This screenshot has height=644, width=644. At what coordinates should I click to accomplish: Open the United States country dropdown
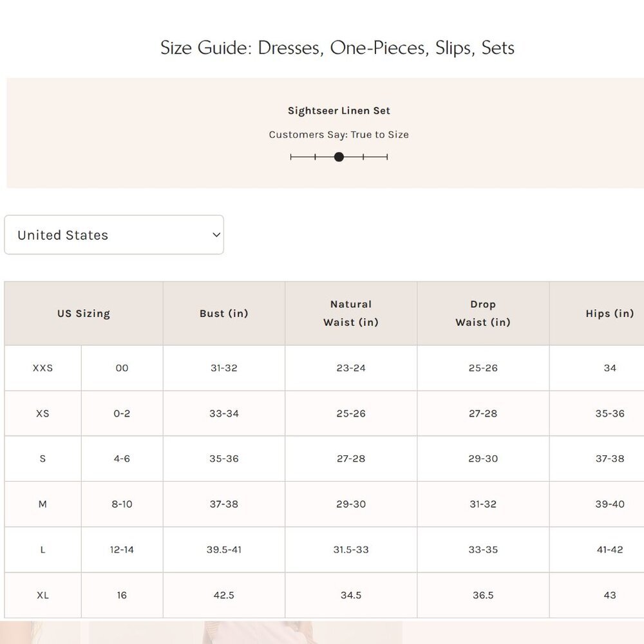click(114, 234)
